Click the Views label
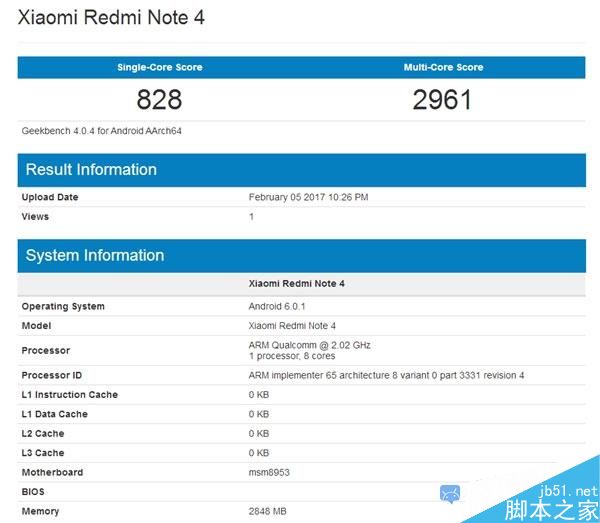 click(x=35, y=217)
